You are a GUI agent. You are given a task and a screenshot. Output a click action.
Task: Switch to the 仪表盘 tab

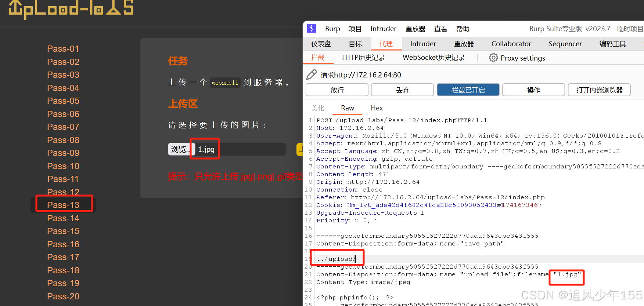[x=321, y=44]
